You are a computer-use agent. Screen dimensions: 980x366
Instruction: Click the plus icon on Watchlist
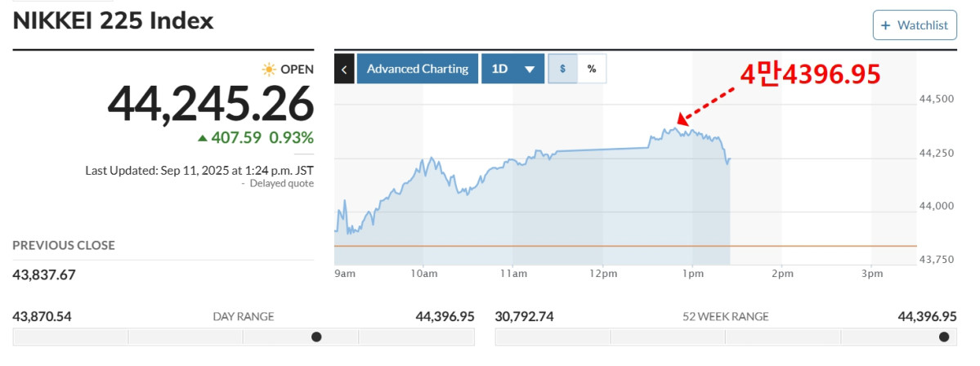tap(884, 25)
